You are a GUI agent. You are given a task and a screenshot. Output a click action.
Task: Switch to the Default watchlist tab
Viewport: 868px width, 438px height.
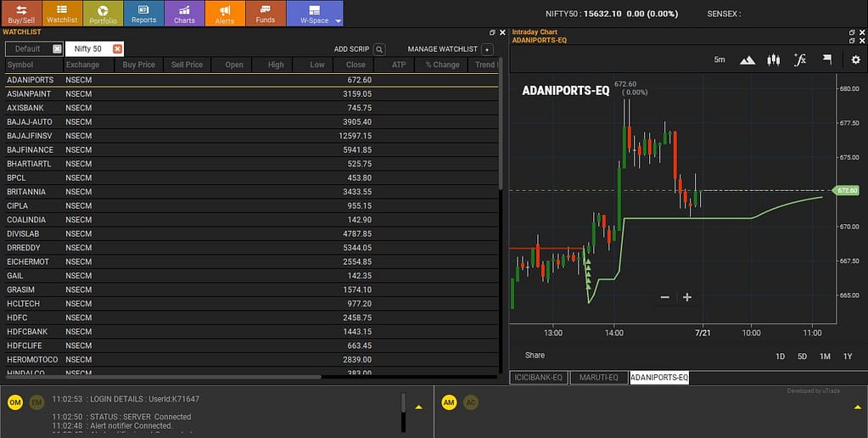(x=28, y=48)
